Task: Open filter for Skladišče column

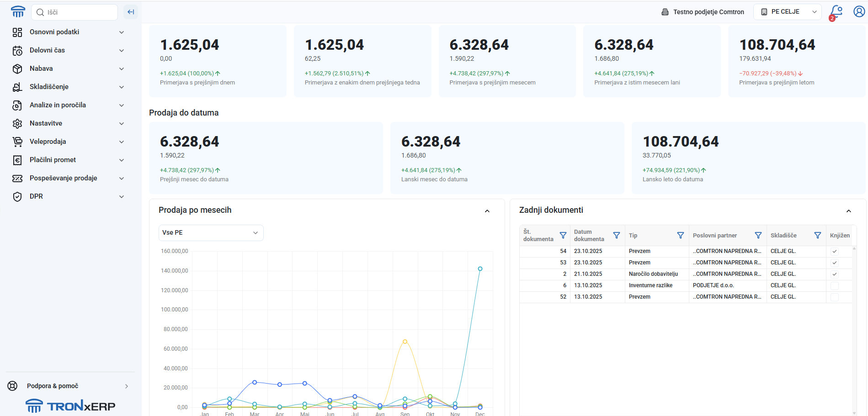Action: click(x=817, y=235)
